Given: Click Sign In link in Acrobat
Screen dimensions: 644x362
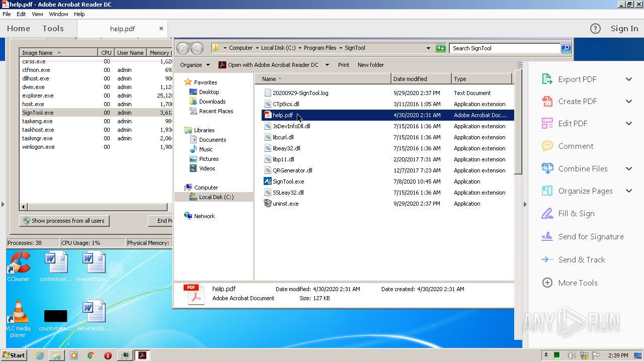Looking at the screenshot, I should tap(624, 29).
